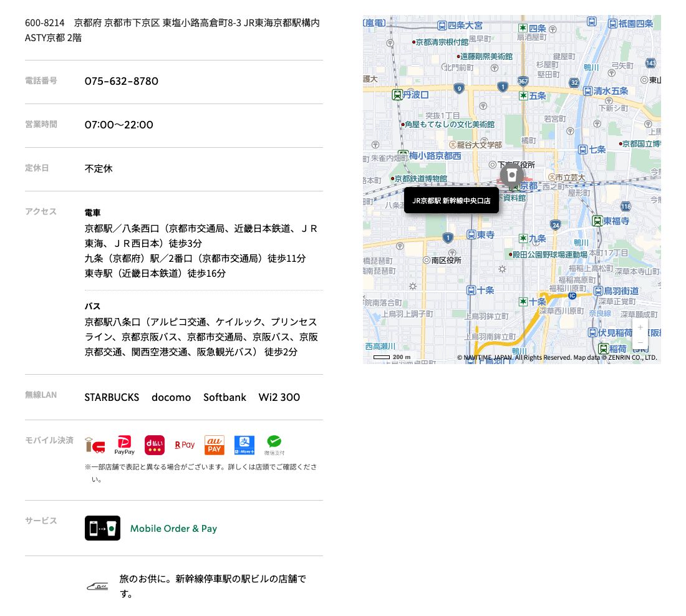Viewport: 686px width, 616px height.
Task: Click the 四条大宮 station on map
Action: [x=460, y=26]
